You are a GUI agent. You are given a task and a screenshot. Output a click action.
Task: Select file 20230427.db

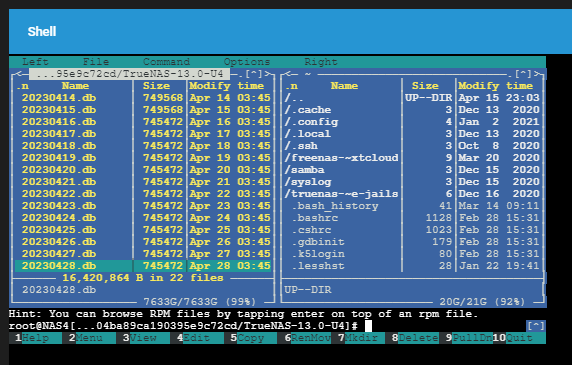pos(143,254)
